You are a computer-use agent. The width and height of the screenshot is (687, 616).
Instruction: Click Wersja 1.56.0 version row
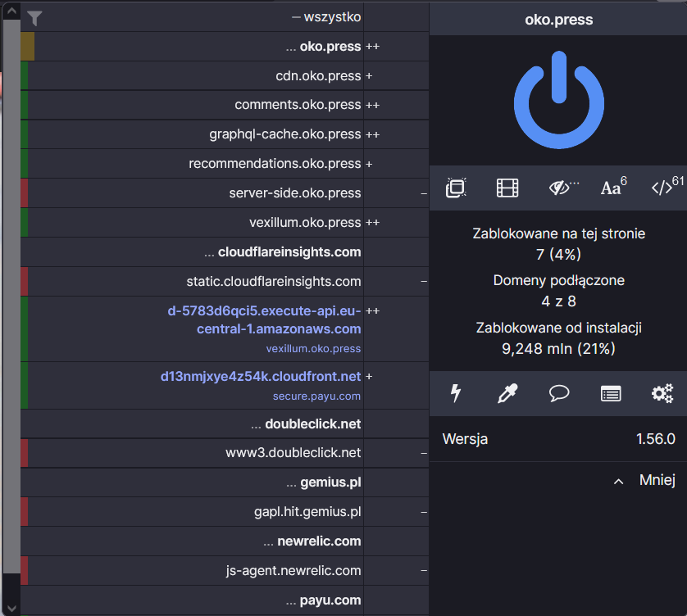click(558, 439)
